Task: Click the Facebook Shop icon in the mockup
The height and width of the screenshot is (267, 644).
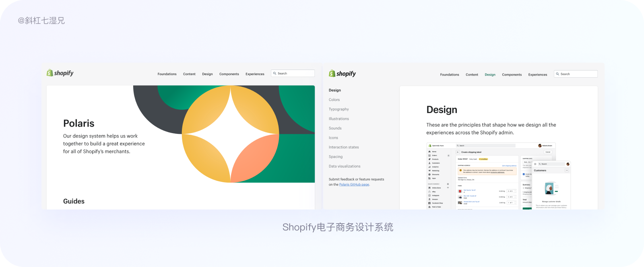Action: point(429,203)
